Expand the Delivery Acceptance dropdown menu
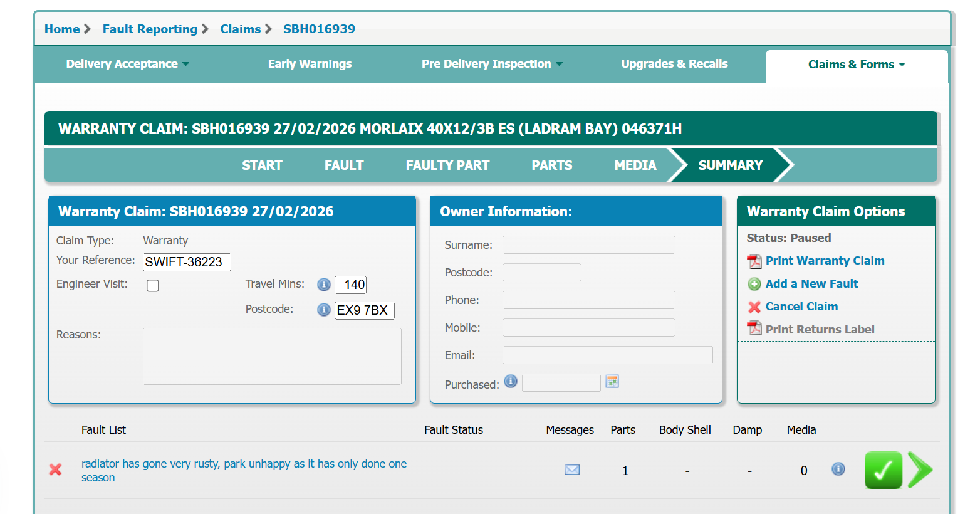 pyautogui.click(x=127, y=64)
